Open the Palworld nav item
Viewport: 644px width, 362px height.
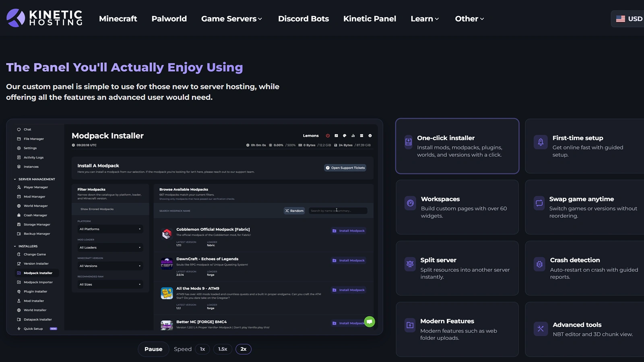[169, 19]
